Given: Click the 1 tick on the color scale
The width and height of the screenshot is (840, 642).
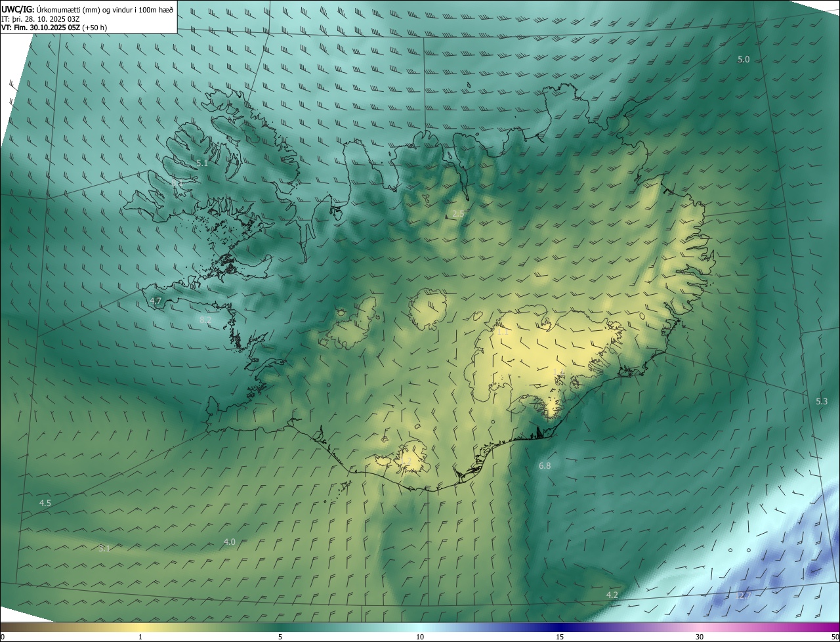Looking at the screenshot, I should tap(140, 637).
